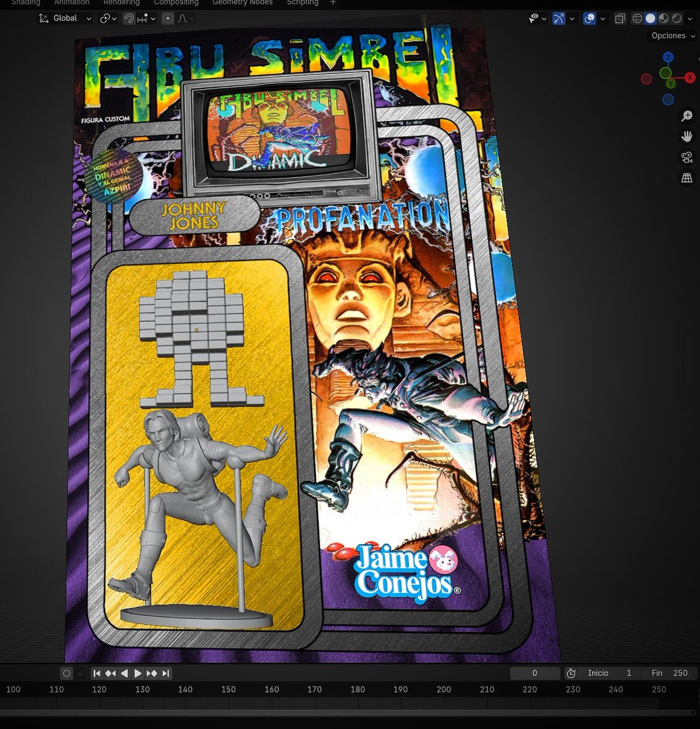Screen dimensions: 700x729
Task: Click frame 200 on the timeline ruler
Action: (444, 690)
